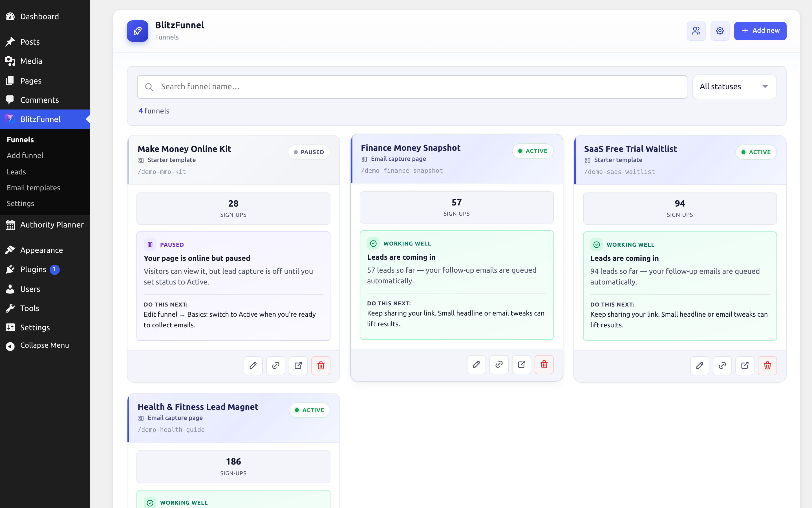Click check icon in SaaS card's WORKING WELL
812x508 pixels.
pyautogui.click(x=597, y=245)
